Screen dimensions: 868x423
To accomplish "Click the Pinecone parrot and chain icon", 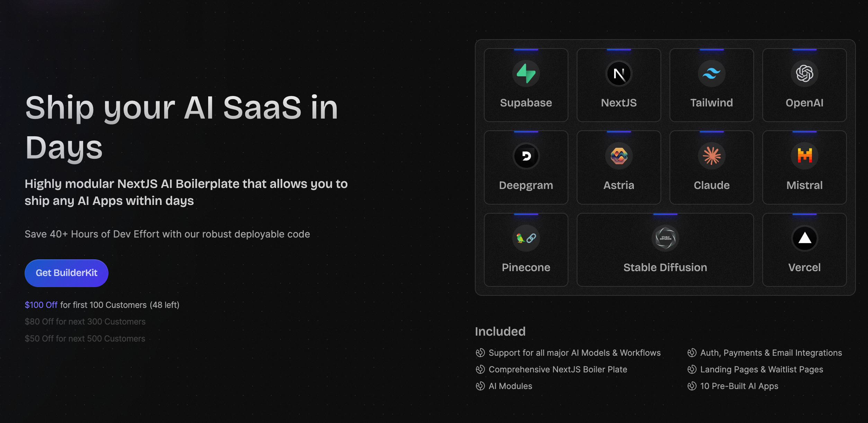I will coord(526,238).
